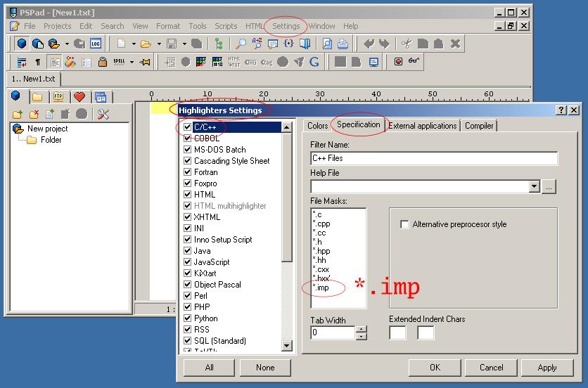
Task: Click the Cut scissors icon
Action: (x=406, y=44)
